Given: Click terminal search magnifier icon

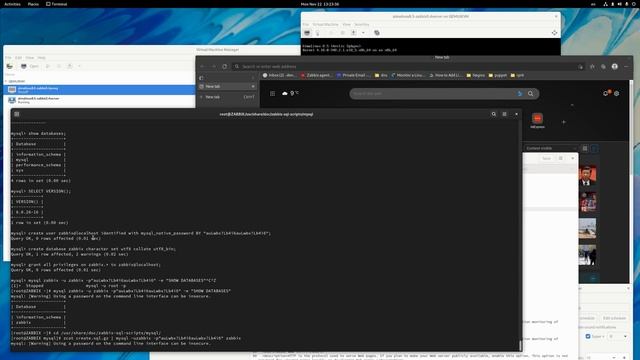Looking at the screenshot, I should [x=493, y=114].
